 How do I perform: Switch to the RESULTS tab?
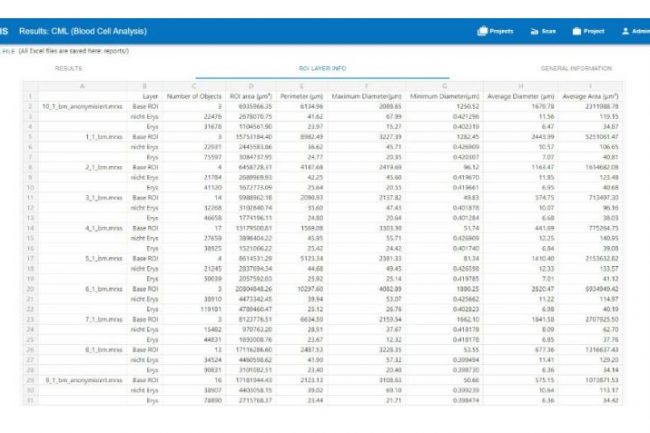pos(69,68)
